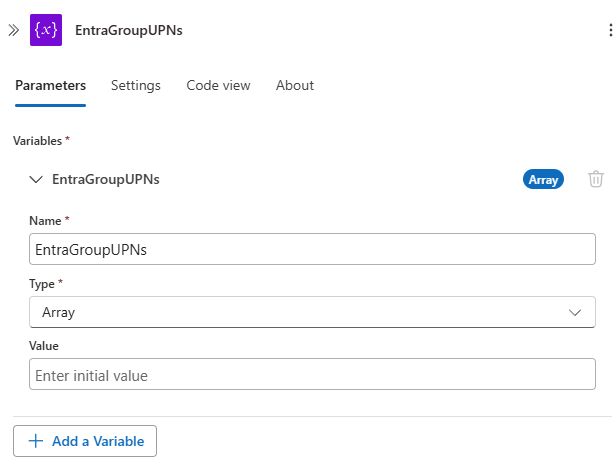Collapse the panel using the double-chevron icon
Screen dimensions: 616x469
click(x=14, y=30)
